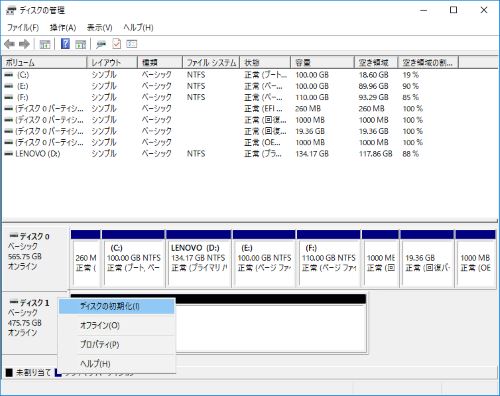Choose プロパティ(P) from context menu

pos(117,344)
